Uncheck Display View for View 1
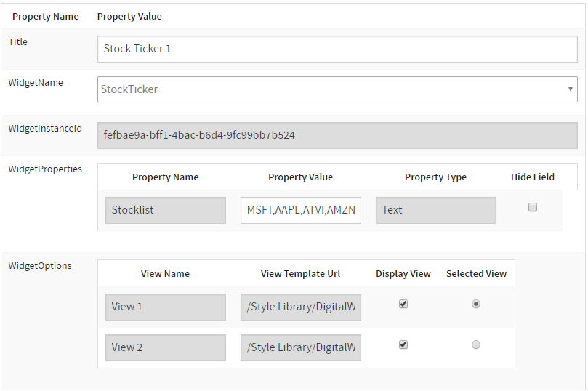The image size is (588, 391). 403,305
